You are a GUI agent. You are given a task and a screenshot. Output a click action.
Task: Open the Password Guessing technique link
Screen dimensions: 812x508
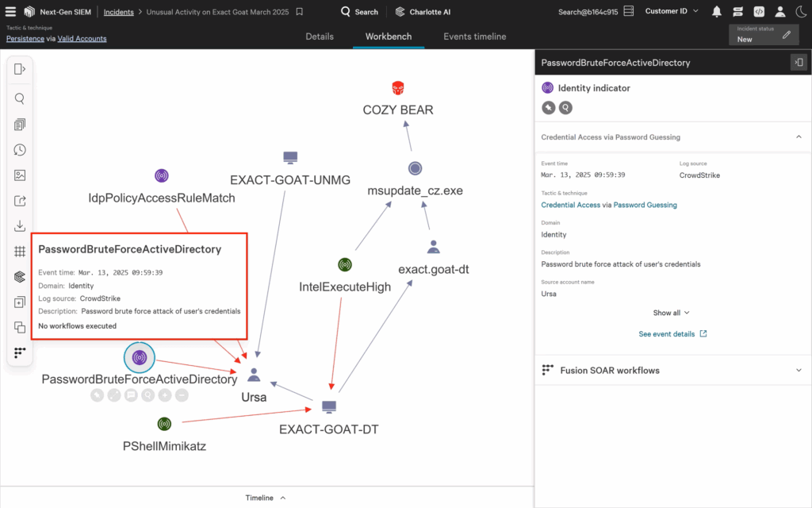coord(645,205)
